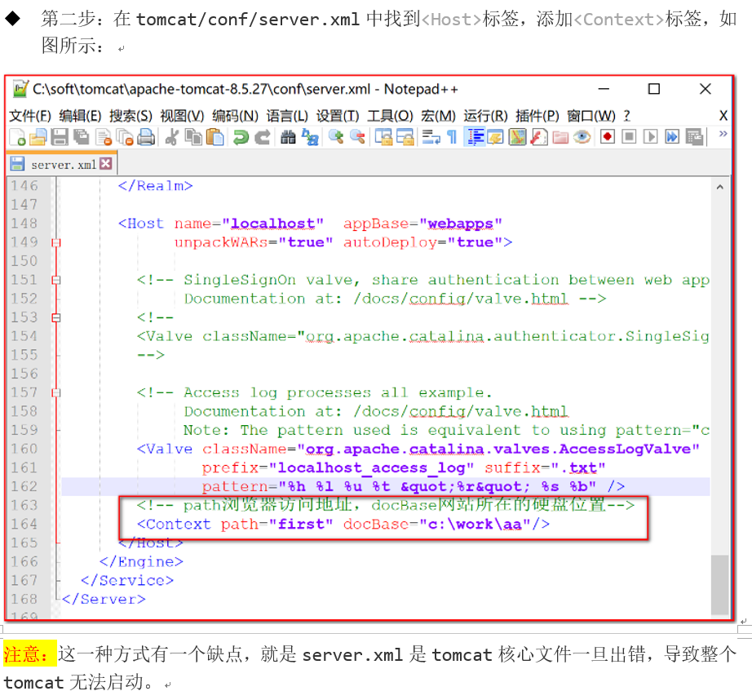The width and height of the screenshot is (752, 700).
Task: Click the New file toolbar icon
Action: pos(18,137)
